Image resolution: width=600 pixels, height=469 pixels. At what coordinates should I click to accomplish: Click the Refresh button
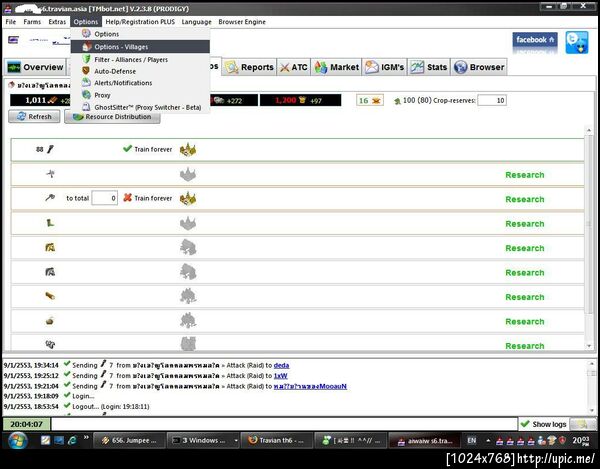point(34,117)
